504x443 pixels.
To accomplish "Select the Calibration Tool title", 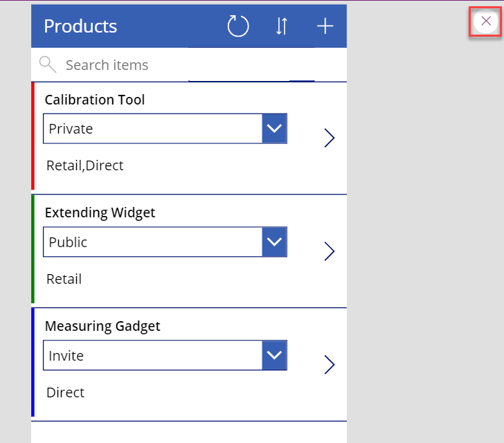I will pos(95,100).
